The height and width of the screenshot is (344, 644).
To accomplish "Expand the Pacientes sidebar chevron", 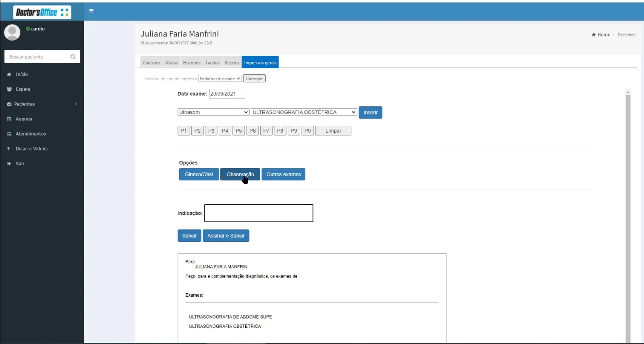I will tap(76, 104).
